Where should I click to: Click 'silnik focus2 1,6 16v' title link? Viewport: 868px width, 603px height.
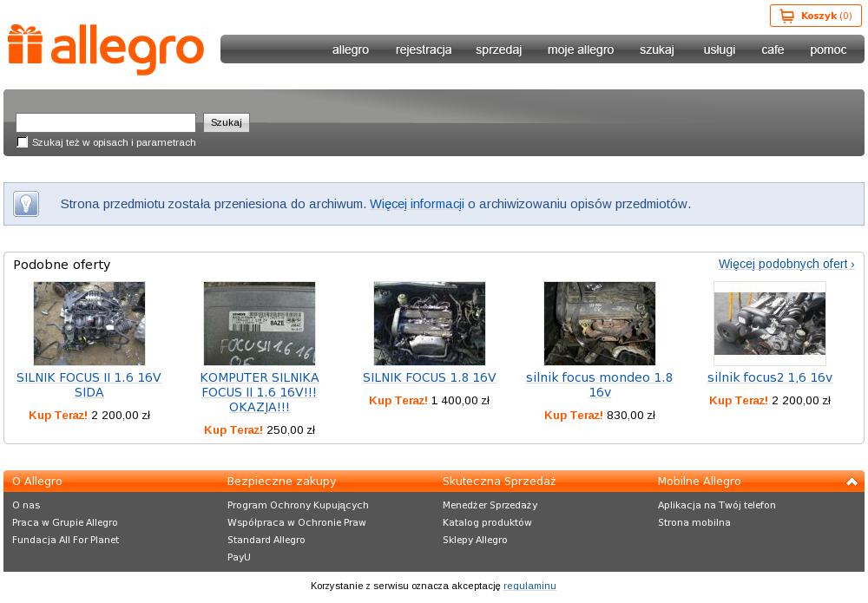pos(769,377)
